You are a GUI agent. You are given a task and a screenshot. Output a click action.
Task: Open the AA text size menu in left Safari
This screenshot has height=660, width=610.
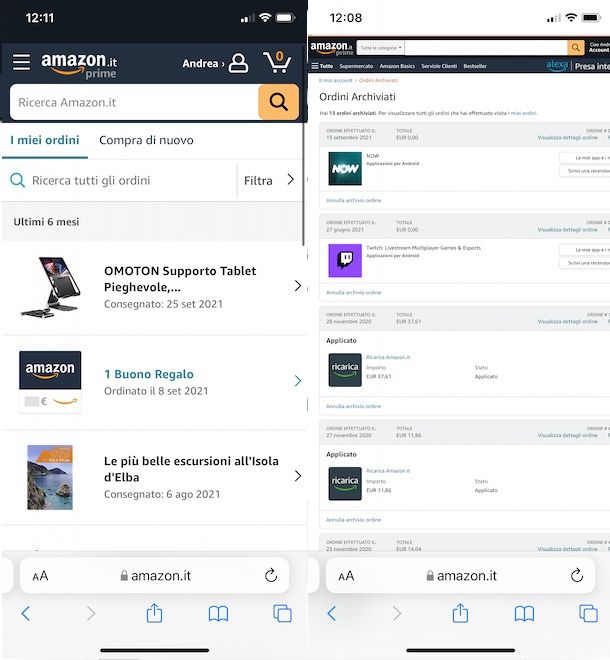40,576
